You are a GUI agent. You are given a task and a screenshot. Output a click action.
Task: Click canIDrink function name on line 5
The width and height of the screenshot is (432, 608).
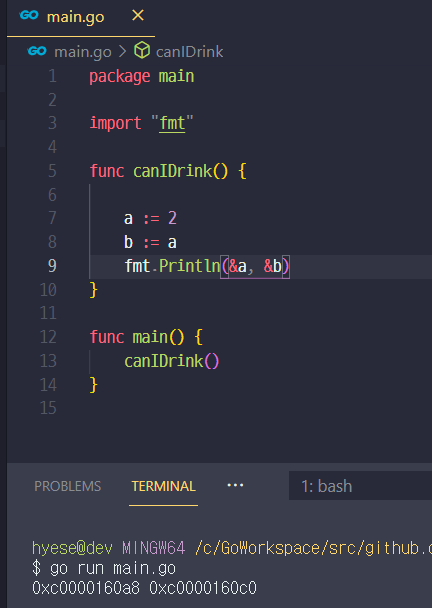pos(173,171)
